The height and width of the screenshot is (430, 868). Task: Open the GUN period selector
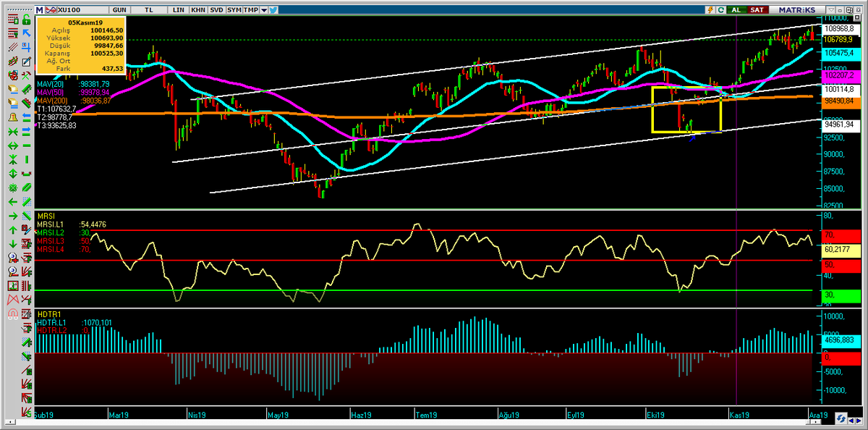click(x=119, y=10)
